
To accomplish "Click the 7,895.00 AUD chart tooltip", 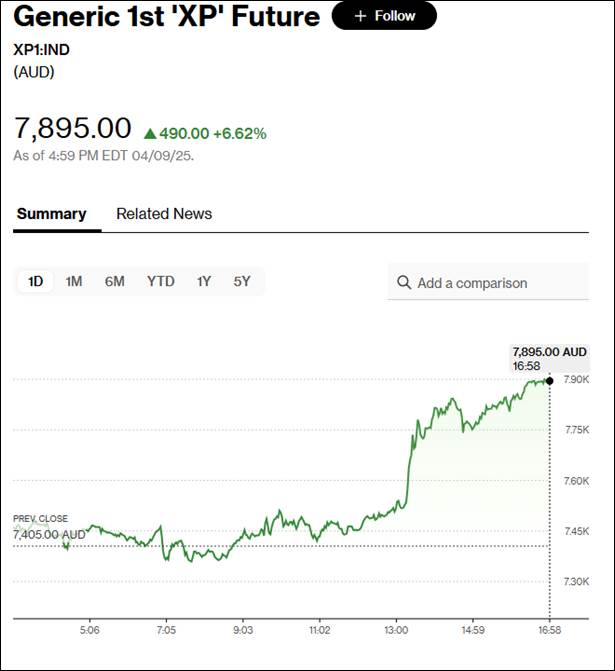I will 549,358.
